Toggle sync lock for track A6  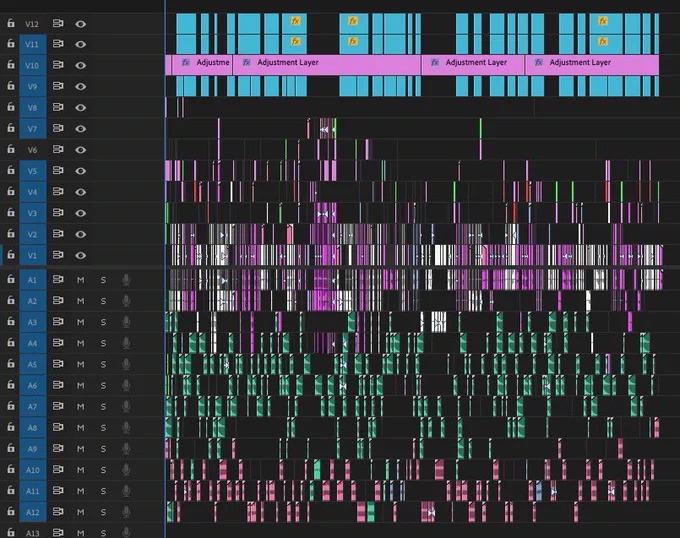[x=58, y=385]
